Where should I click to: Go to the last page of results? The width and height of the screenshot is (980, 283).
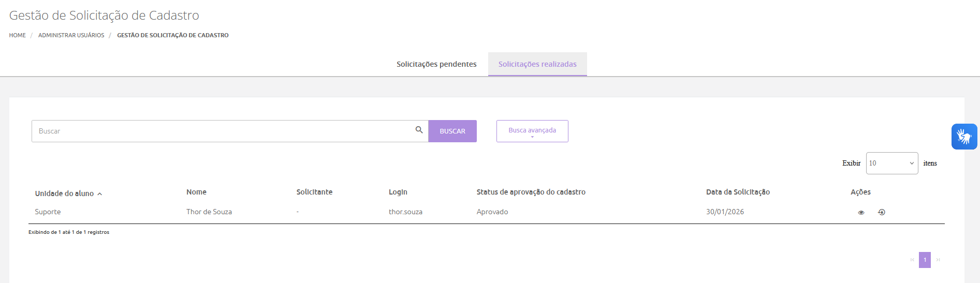[x=938, y=260]
